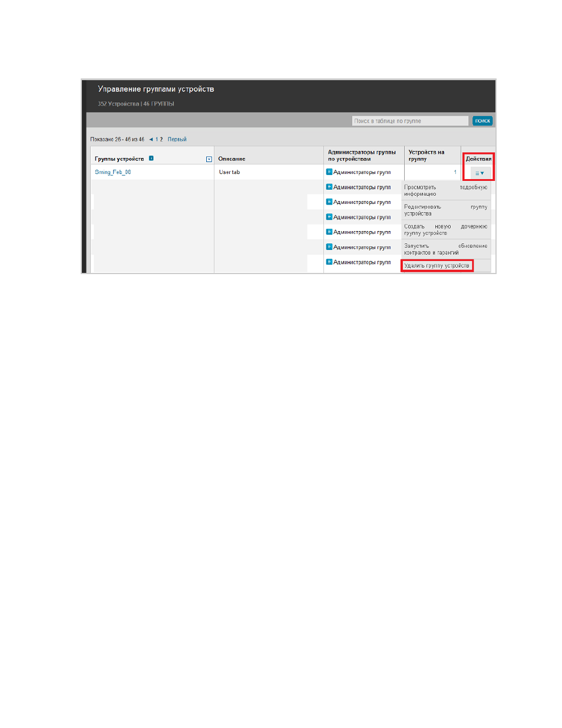Click the device count 1 for Sming_Feb_08
This screenshot has width=562, height=728.
click(455, 172)
